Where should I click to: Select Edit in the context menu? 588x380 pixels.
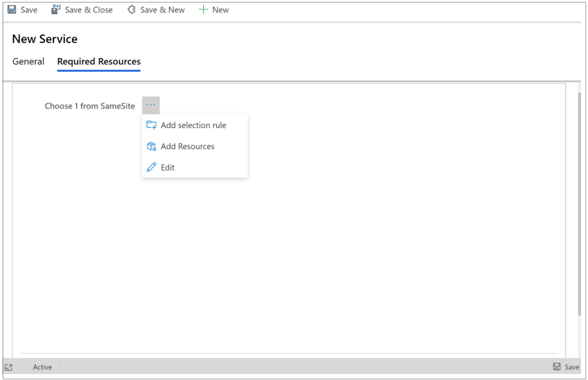[195, 167]
